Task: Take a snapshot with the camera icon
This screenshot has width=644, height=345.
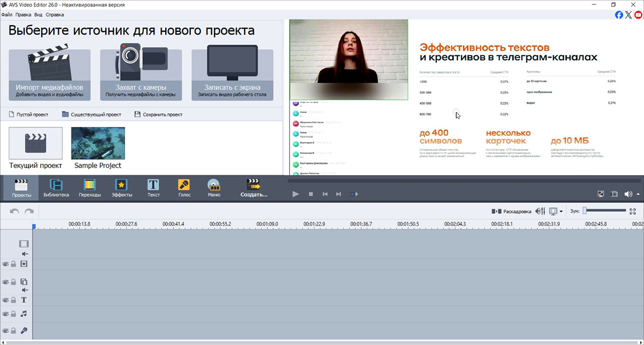Action: click(614, 194)
